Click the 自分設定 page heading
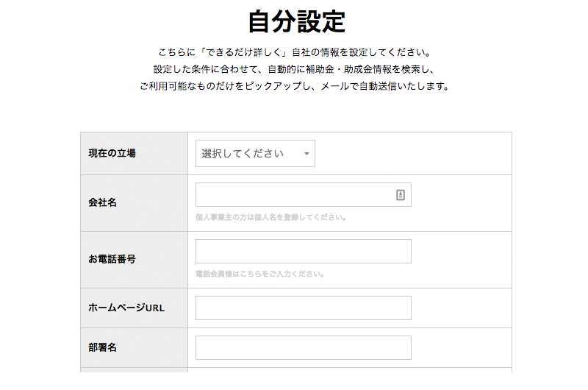 pos(296,22)
